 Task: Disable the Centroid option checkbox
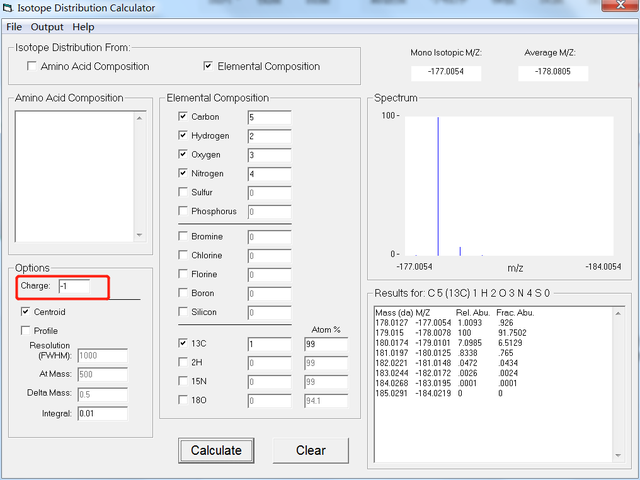(x=26, y=312)
